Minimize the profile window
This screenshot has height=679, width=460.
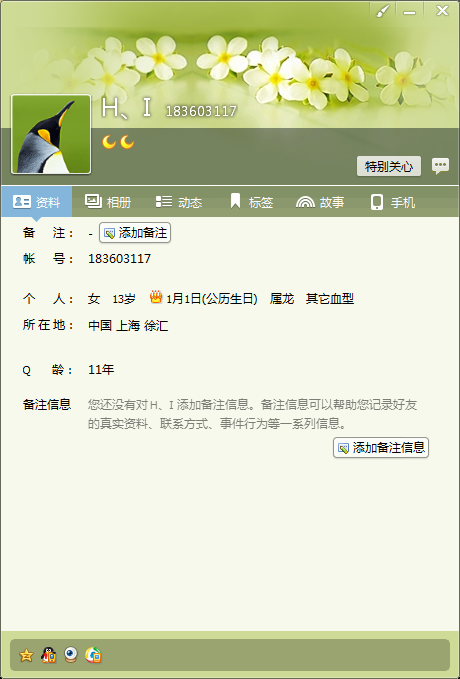point(409,11)
